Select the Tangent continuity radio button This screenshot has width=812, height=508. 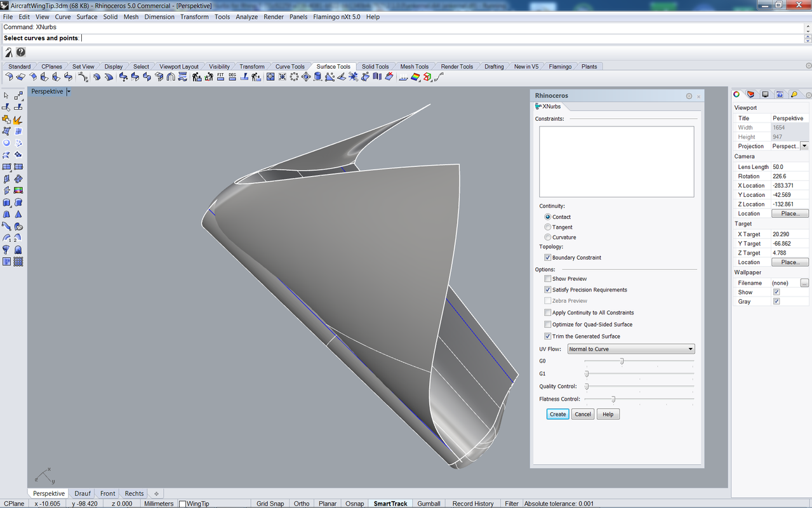548,227
